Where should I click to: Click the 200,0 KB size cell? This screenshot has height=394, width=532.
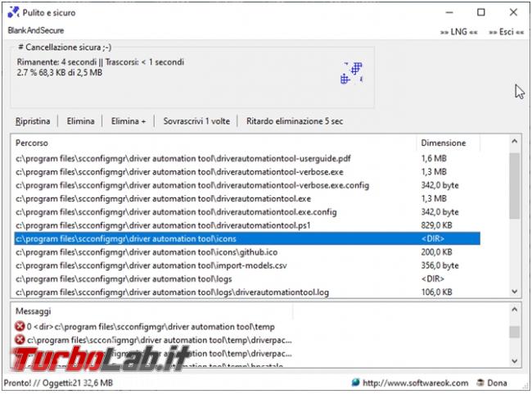click(x=437, y=252)
